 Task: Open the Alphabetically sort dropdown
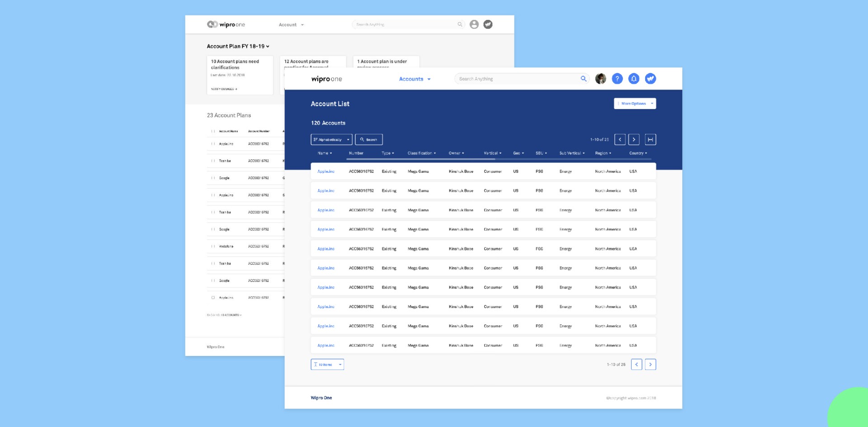331,139
